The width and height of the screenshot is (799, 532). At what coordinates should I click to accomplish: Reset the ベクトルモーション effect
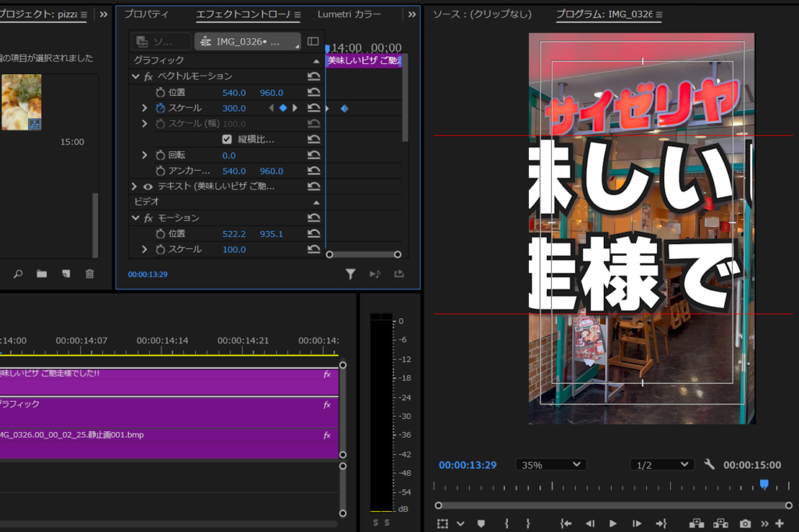[314, 76]
